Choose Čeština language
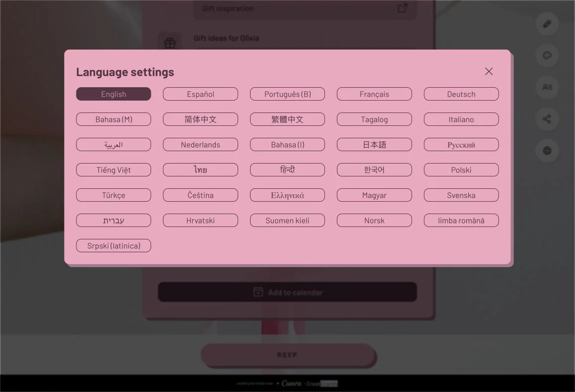Viewport: 575px width, 392px height. click(200, 195)
